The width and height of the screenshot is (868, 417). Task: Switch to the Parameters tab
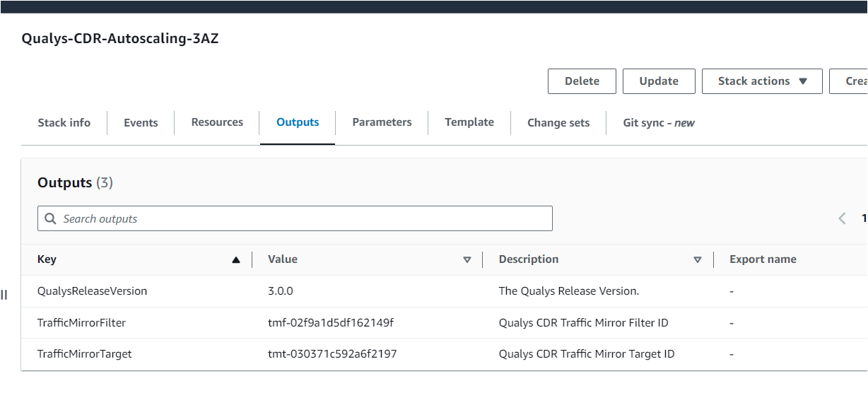tap(382, 122)
